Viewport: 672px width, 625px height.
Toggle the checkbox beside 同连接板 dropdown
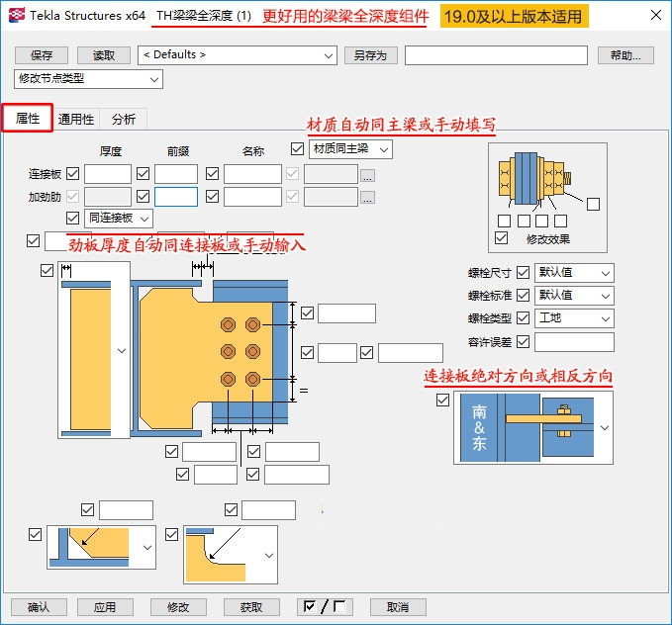click(73, 218)
